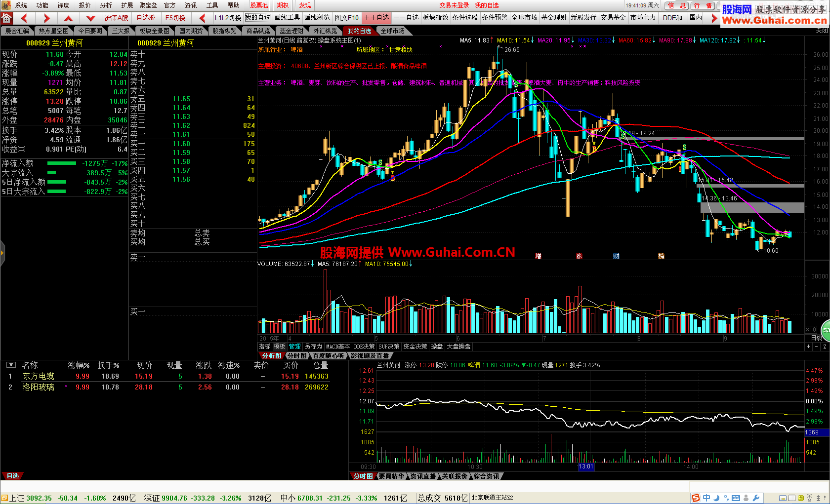Screen dimensions: 830x504
Task: Click the moon icon in the IME bar
Action: click(x=716, y=498)
